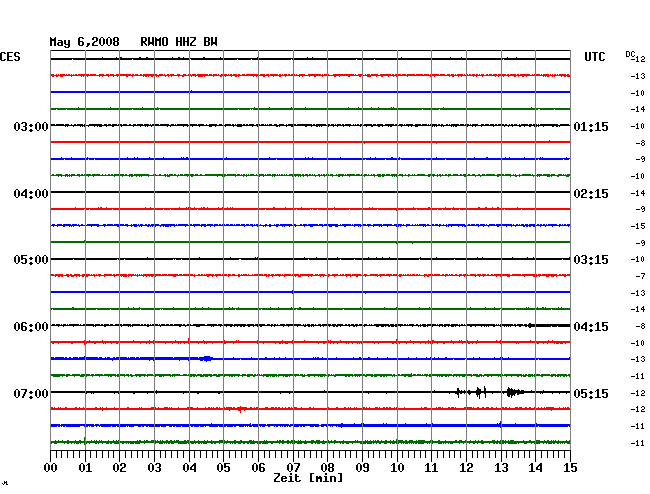Select the "07:00" local time label
The image size is (650, 494).
31,393
